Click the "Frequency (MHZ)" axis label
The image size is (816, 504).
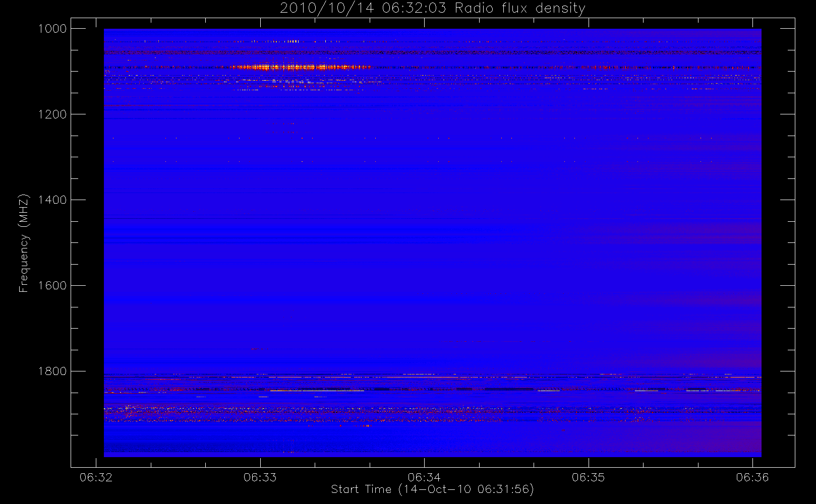23,243
